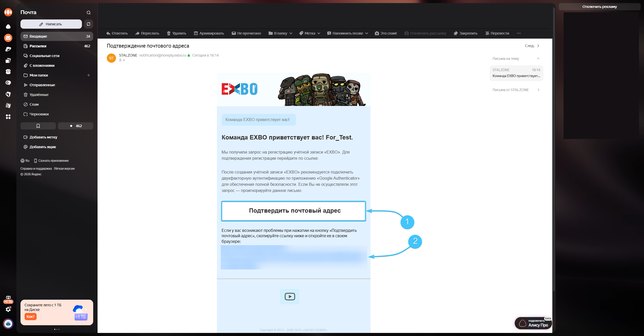Open the Yandex Mail envelope icon in the sidebar
This screenshot has width=644, height=336.
pyautogui.click(x=8, y=38)
